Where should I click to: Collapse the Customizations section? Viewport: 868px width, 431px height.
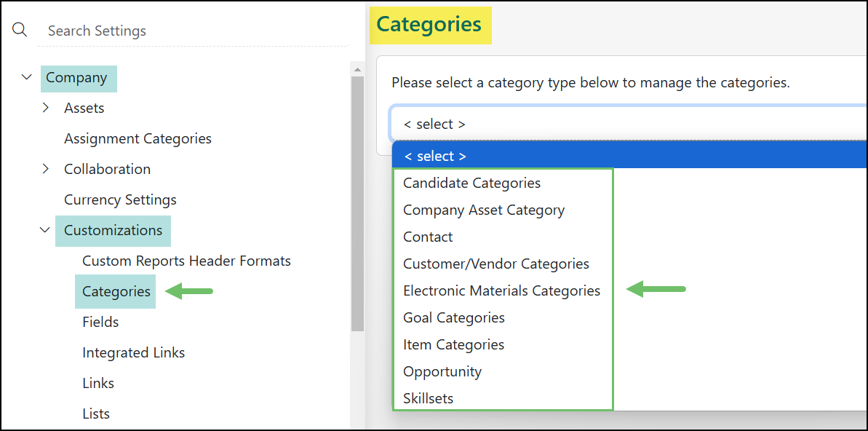(x=44, y=230)
